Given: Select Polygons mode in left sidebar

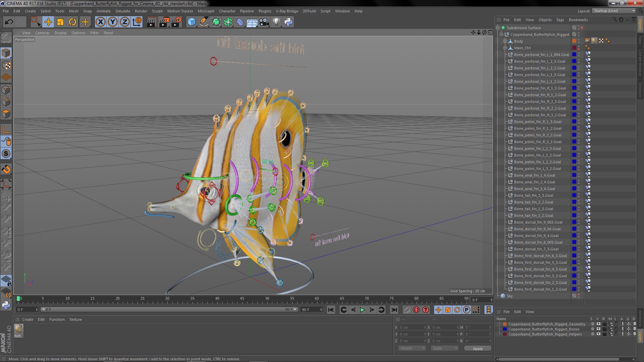Looking at the screenshot, I should point(6,114).
